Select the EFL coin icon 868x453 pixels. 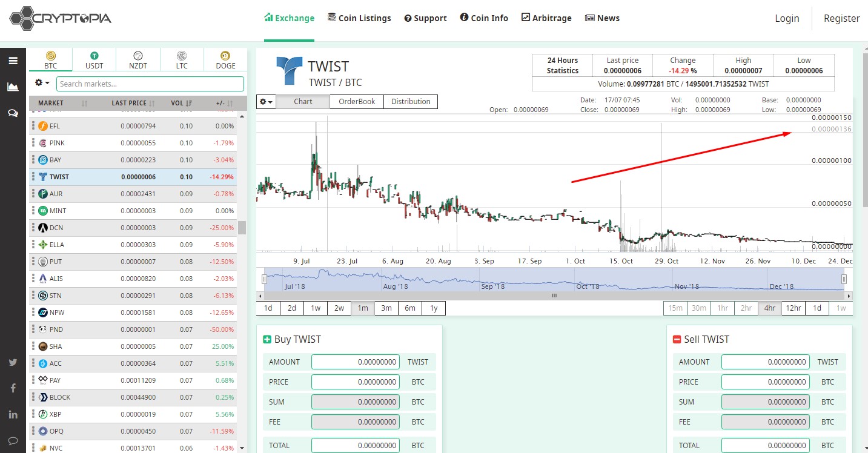pyautogui.click(x=43, y=126)
